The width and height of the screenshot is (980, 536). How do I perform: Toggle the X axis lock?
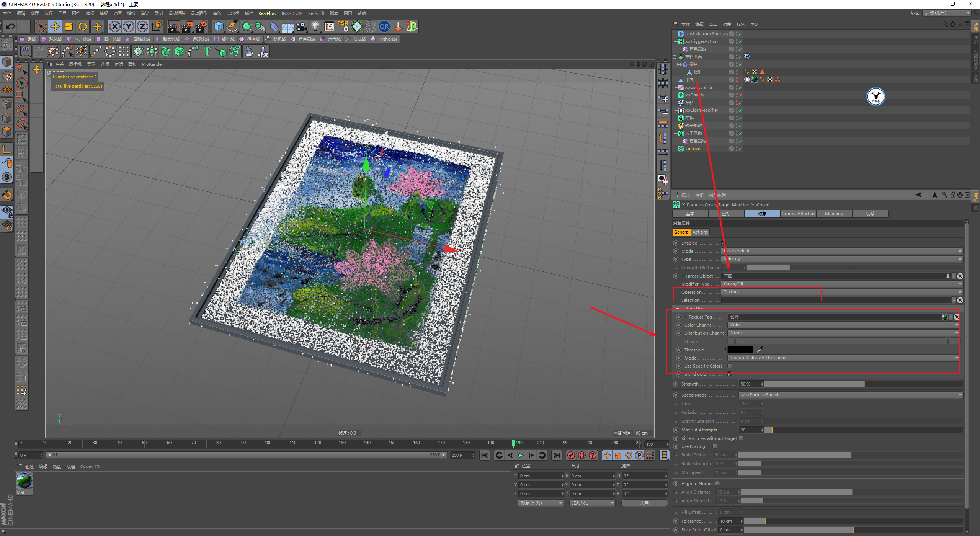tap(114, 26)
